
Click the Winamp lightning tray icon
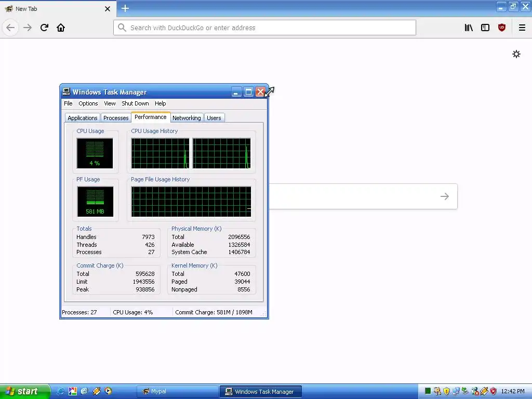click(x=484, y=391)
